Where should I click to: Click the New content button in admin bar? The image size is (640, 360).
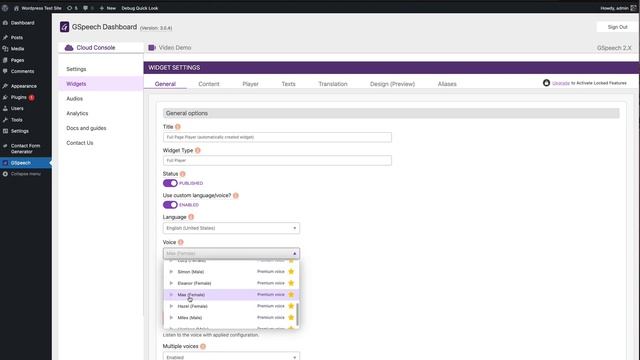pyautogui.click(x=108, y=8)
